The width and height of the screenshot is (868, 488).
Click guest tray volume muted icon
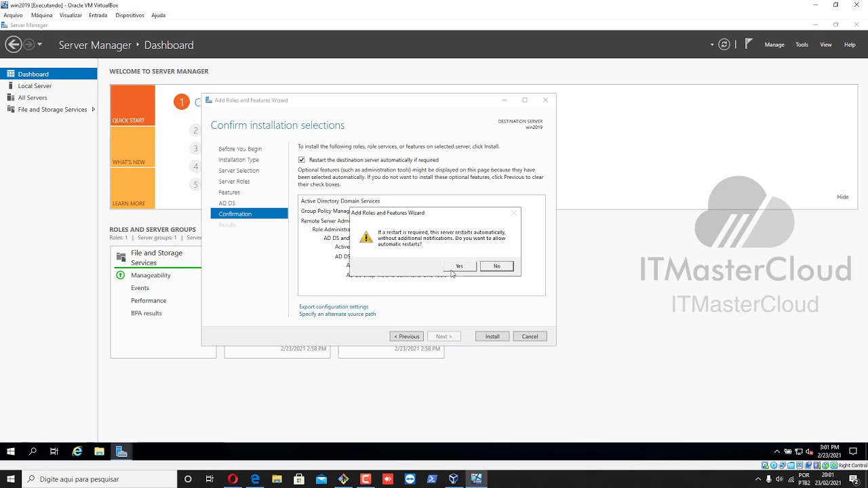(810, 451)
